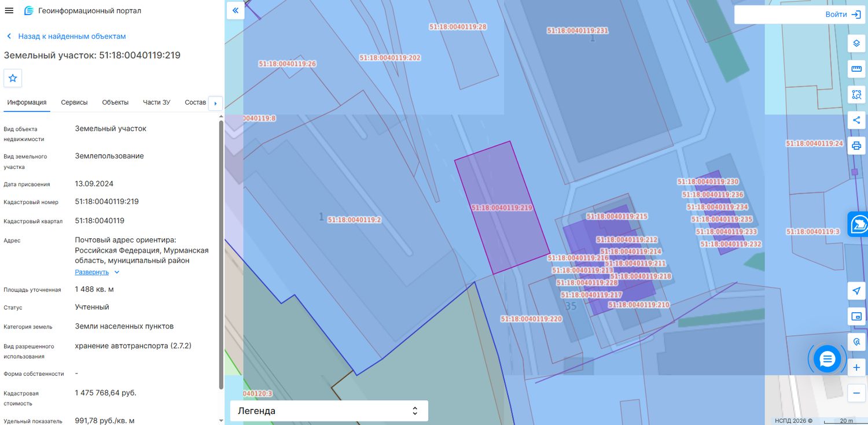Print the map
868x425 pixels.
(x=856, y=146)
